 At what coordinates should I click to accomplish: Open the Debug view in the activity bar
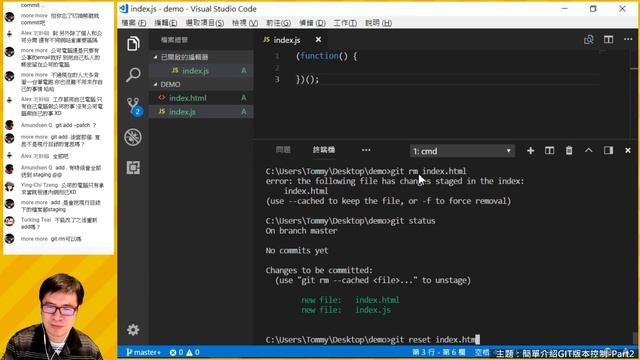click(133, 137)
